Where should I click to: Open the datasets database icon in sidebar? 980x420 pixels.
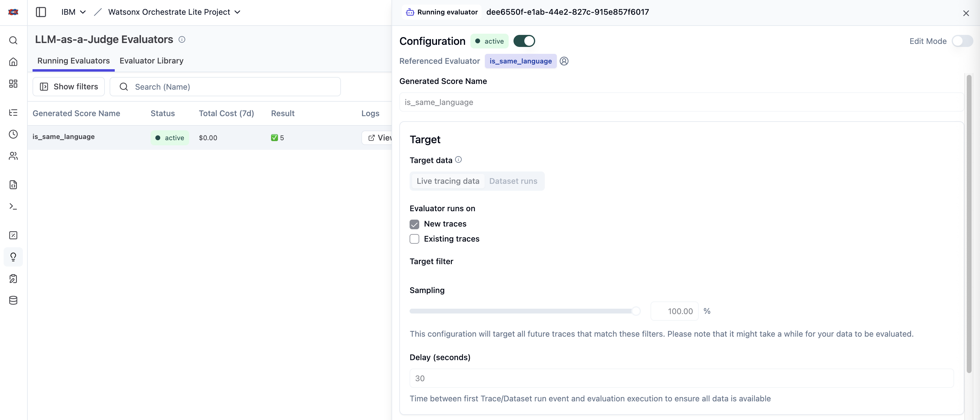coord(13,300)
